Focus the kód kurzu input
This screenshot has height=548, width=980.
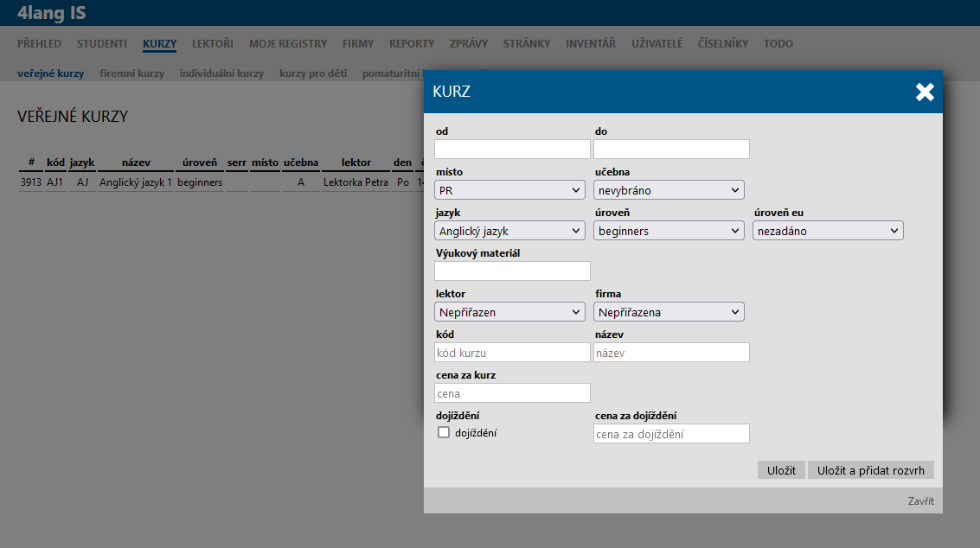[x=512, y=353]
